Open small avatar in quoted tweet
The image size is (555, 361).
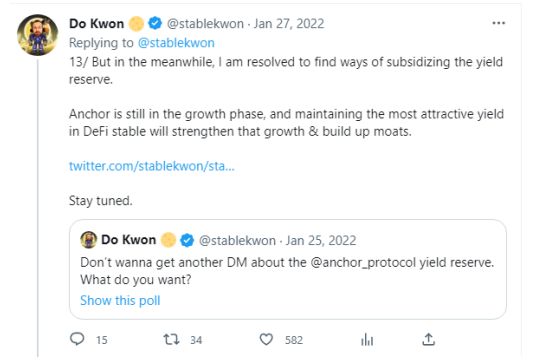point(88,240)
